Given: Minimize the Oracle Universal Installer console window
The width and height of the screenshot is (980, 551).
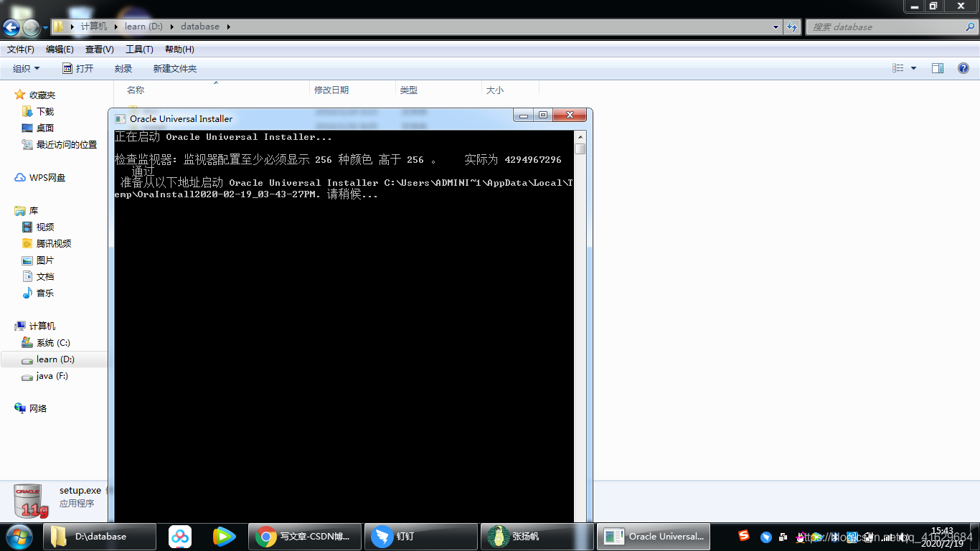Looking at the screenshot, I should pos(523,115).
